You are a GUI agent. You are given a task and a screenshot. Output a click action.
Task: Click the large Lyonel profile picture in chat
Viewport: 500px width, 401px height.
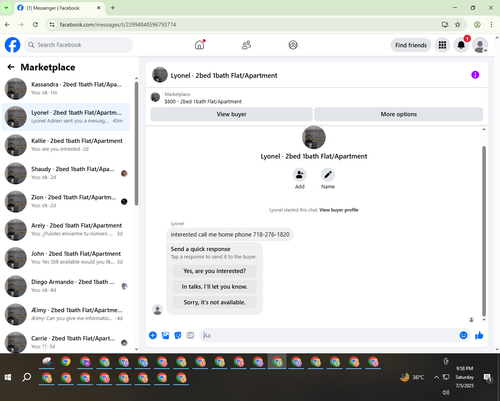pyautogui.click(x=314, y=137)
